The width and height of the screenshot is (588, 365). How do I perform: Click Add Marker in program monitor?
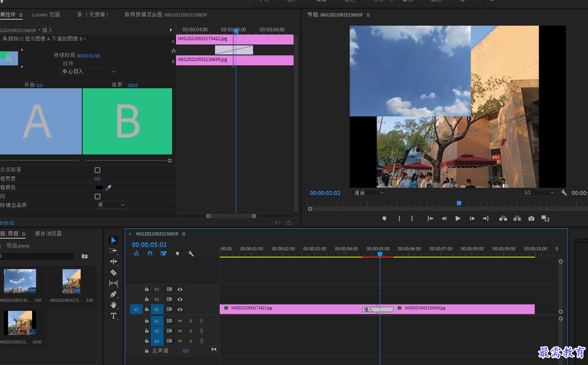(384, 219)
